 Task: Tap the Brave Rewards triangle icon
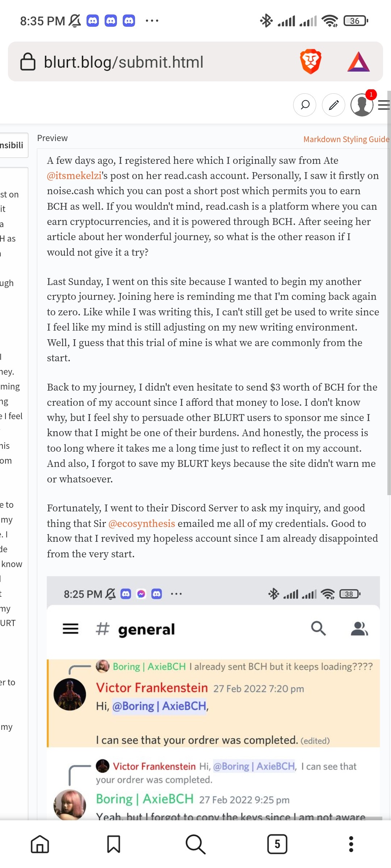358,61
